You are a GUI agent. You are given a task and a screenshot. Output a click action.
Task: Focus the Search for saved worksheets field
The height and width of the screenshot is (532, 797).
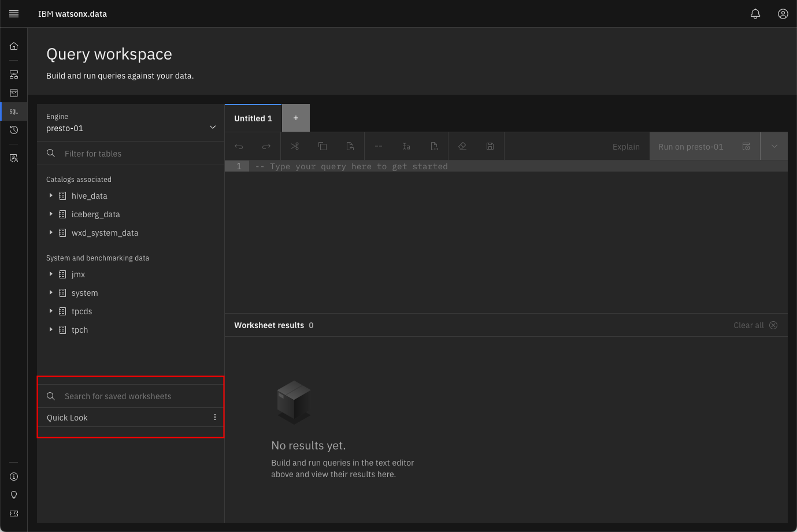coord(131,396)
